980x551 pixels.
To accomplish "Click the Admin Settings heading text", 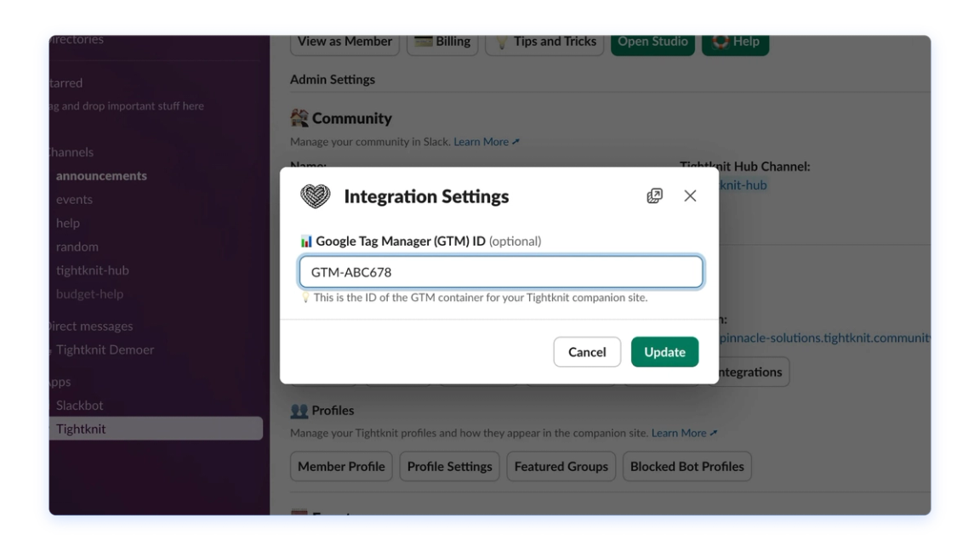I will pos(333,79).
